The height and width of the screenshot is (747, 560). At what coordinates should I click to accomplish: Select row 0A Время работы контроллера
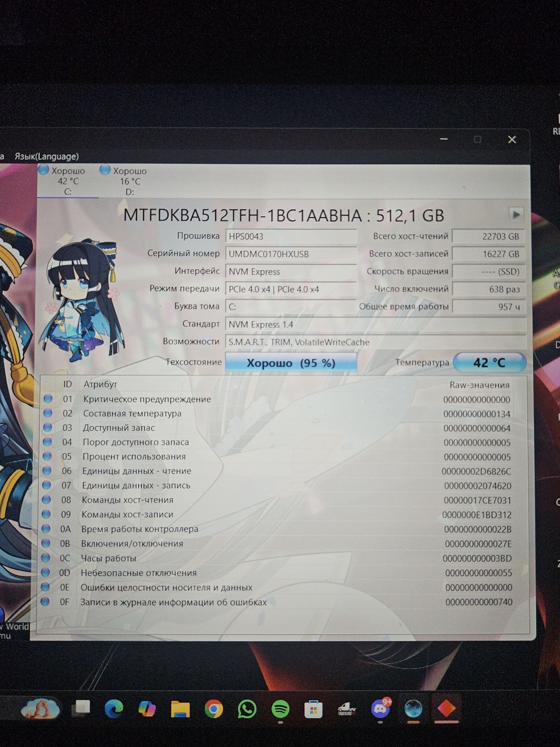(x=284, y=529)
